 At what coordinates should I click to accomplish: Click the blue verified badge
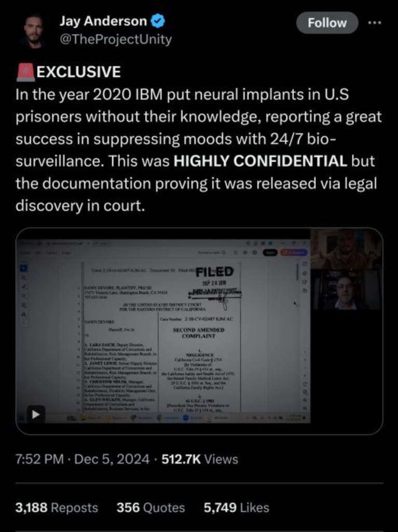[157, 21]
